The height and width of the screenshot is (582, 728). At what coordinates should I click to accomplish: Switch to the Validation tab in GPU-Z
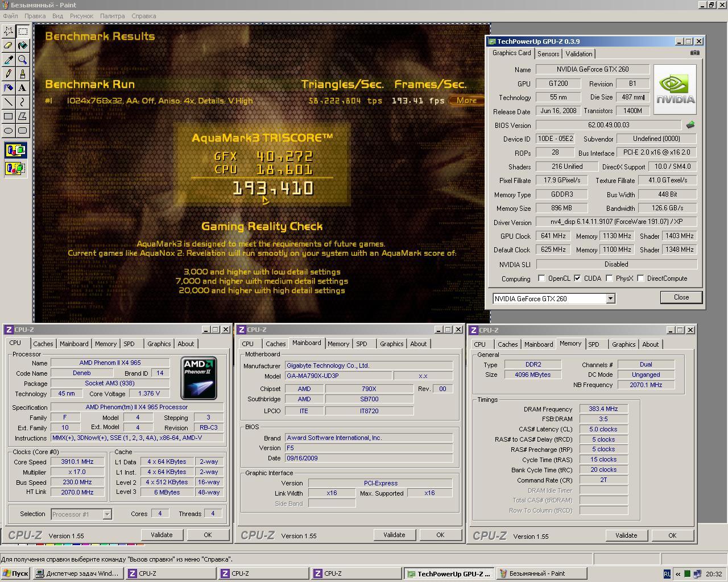579,54
